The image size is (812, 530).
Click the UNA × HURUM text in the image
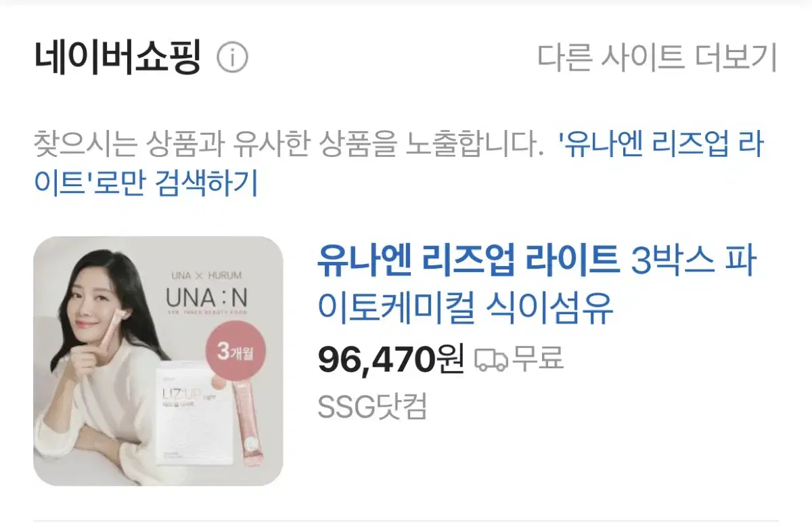pyautogui.click(x=208, y=275)
